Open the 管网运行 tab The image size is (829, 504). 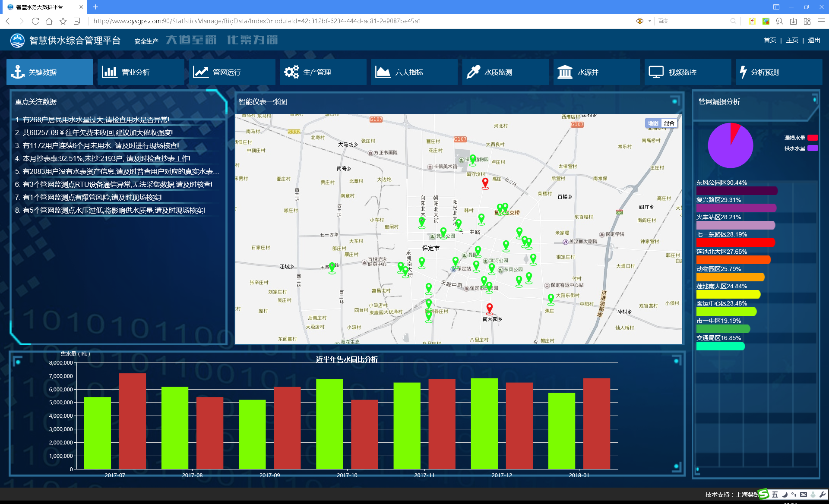[232, 72]
